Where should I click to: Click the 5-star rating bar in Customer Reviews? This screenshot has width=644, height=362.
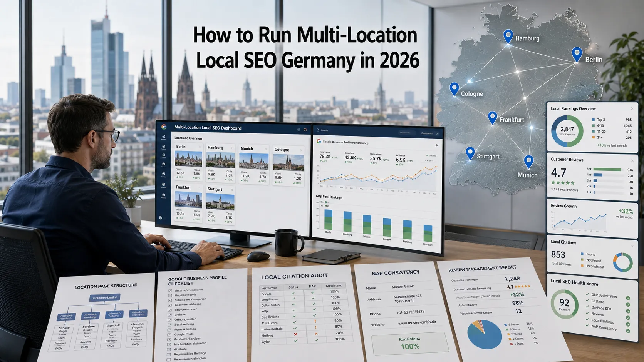click(608, 169)
